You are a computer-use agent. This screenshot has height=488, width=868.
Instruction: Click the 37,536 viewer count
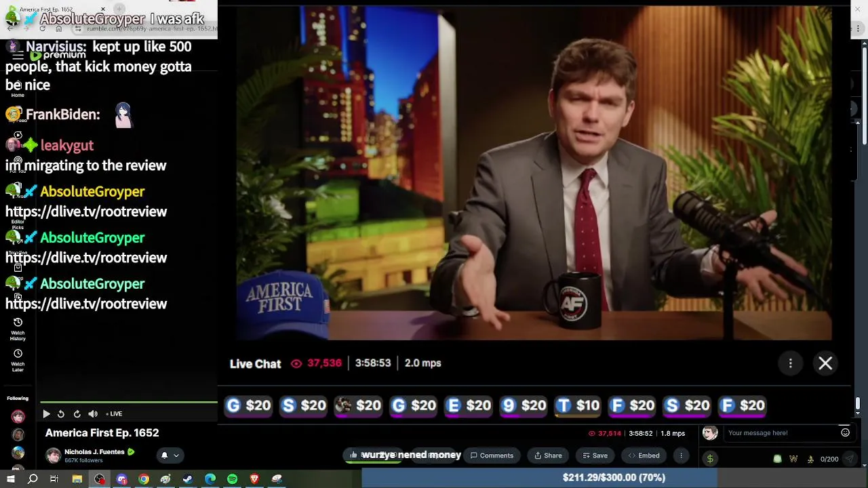point(317,363)
